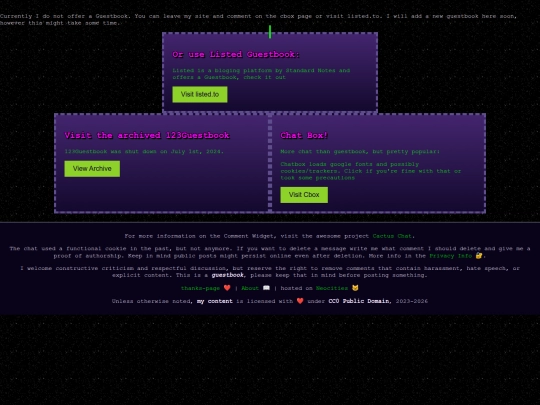The height and width of the screenshot is (405, 540).
Task: Select the heading 'Or use Listed Guestbook:'
Action: 236,54
